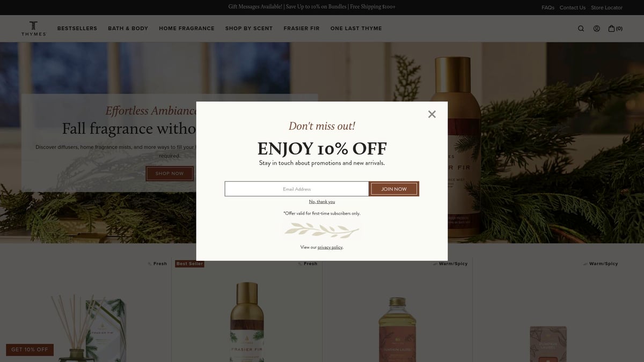Click the Join Now button
Viewport: 644px width, 362px height.
point(394,189)
